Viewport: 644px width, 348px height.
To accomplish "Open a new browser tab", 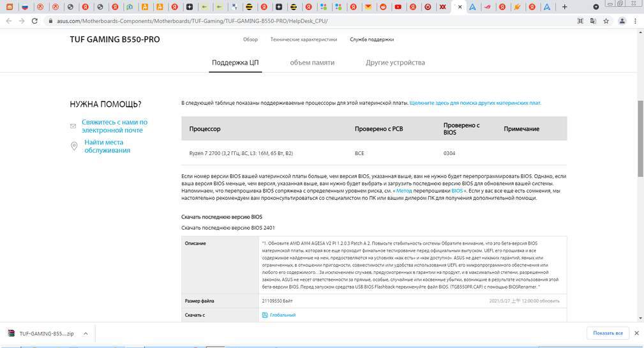I will 564,7.
